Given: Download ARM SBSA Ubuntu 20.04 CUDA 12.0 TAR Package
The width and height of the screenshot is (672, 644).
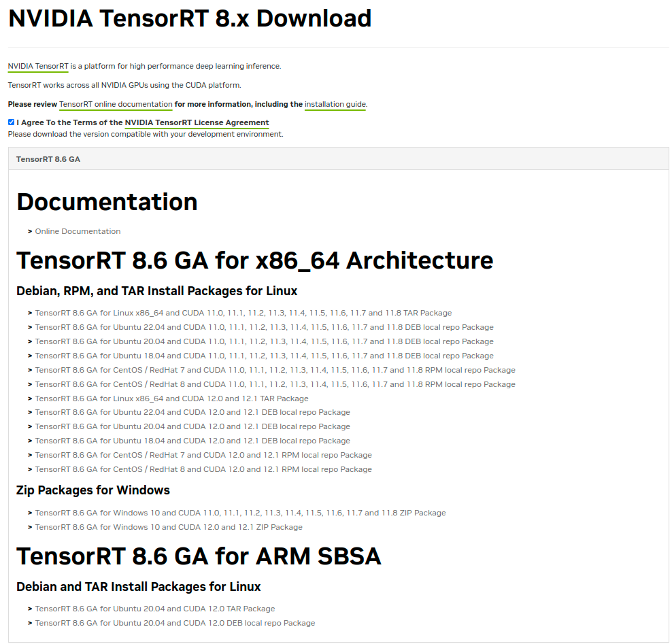Looking at the screenshot, I should point(154,609).
